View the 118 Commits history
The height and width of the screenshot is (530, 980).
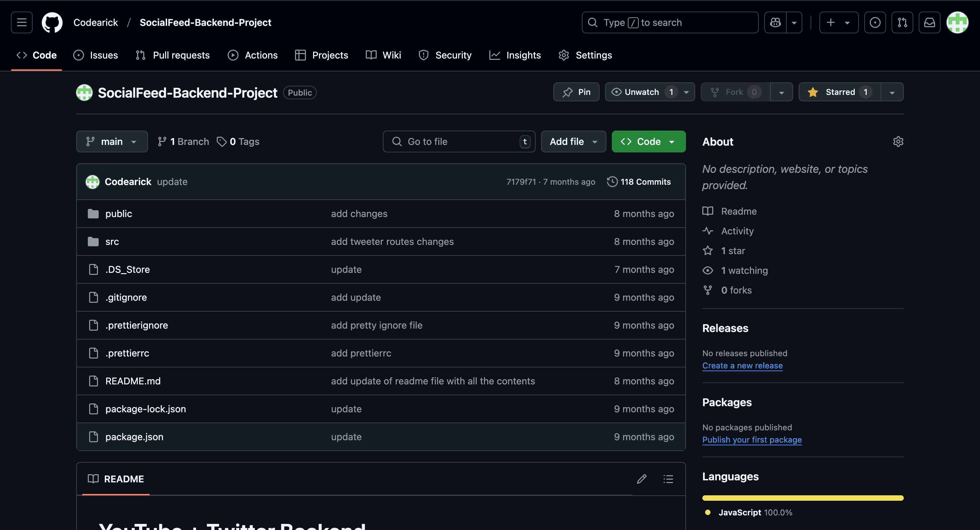639,182
